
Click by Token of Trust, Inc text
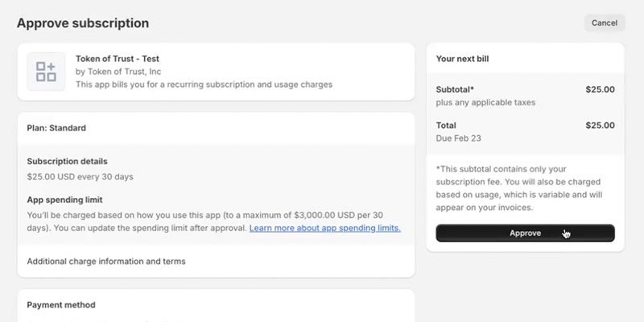[x=118, y=72]
